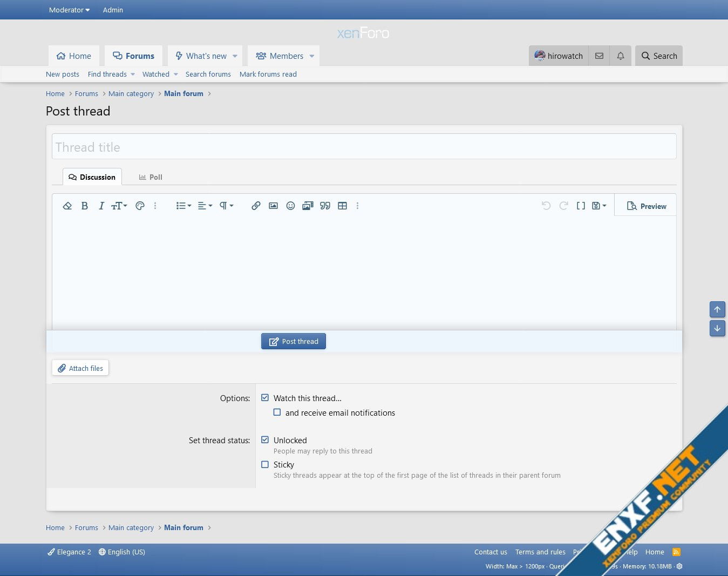Open the insert link tool
The width and height of the screenshot is (728, 576).
pos(256,206)
